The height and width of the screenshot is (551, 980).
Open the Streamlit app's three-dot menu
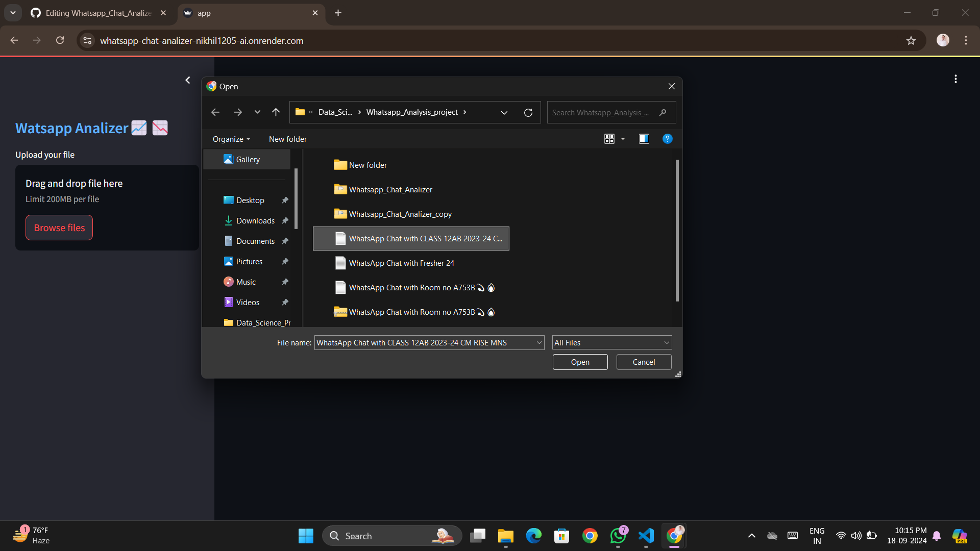(x=955, y=79)
